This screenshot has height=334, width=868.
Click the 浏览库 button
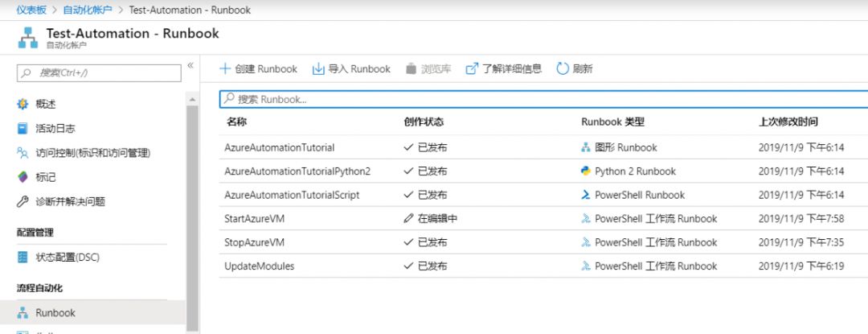click(x=428, y=68)
